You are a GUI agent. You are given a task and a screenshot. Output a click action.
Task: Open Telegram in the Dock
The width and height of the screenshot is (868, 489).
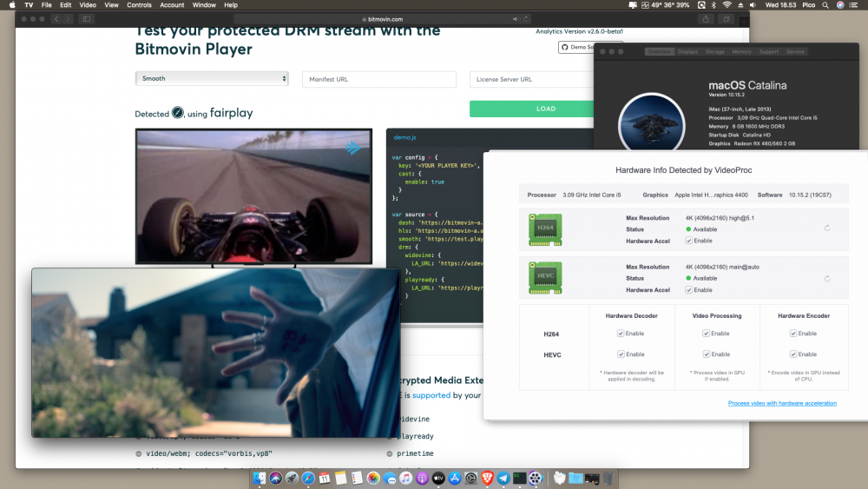pos(503,478)
